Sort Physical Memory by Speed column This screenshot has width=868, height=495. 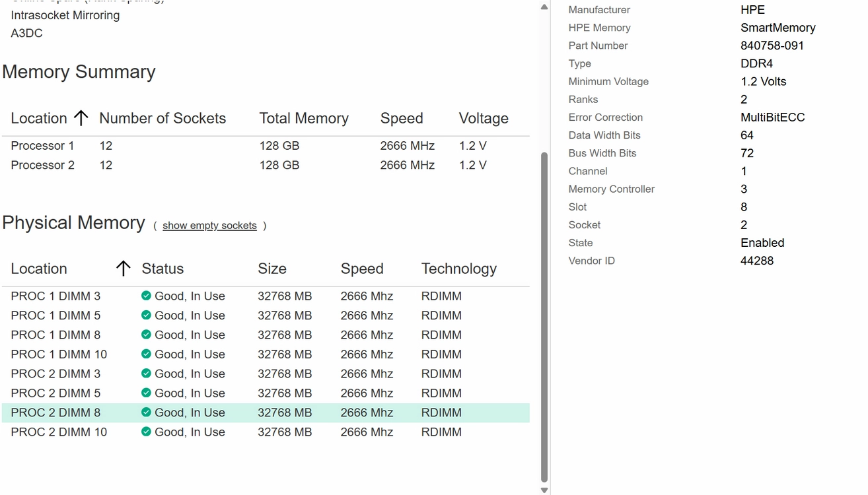(362, 269)
